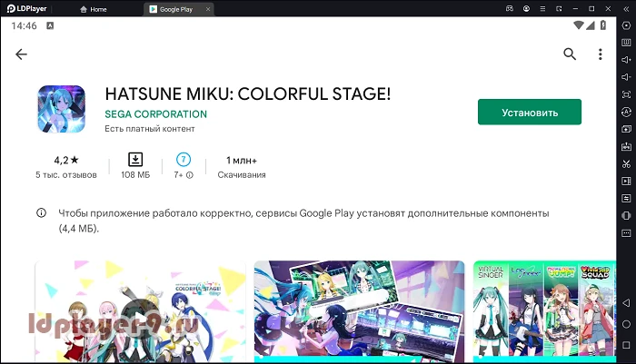Open LDPlayer hamburger menu
Screen dimensions: 636x364
coord(542,8)
